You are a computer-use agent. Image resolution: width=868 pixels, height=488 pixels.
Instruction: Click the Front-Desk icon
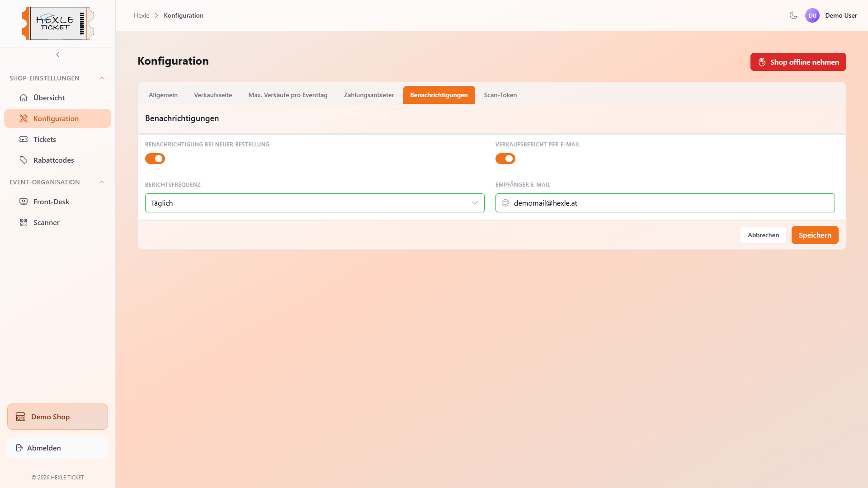click(24, 202)
